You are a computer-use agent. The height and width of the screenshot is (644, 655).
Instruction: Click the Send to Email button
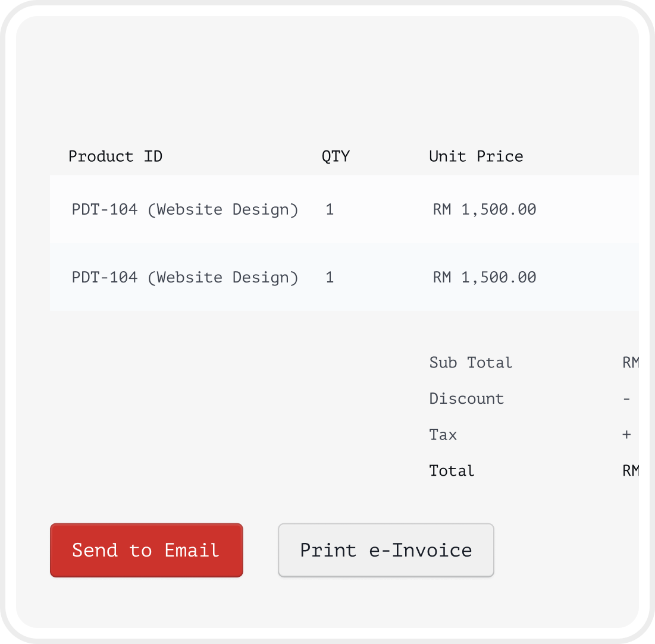146,550
